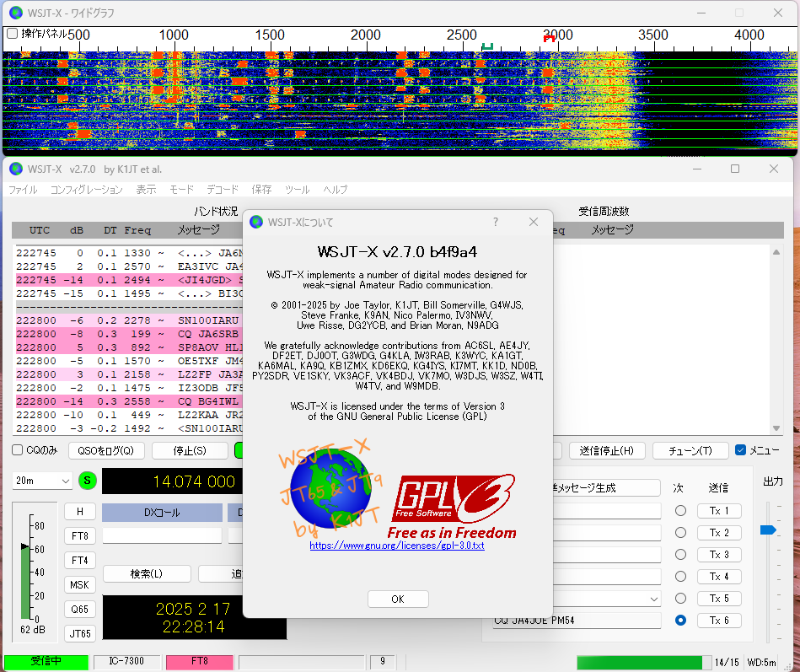The height and width of the screenshot is (672, 800).
Task: Click the 受信中 receiving status indicator
Action: [x=46, y=662]
